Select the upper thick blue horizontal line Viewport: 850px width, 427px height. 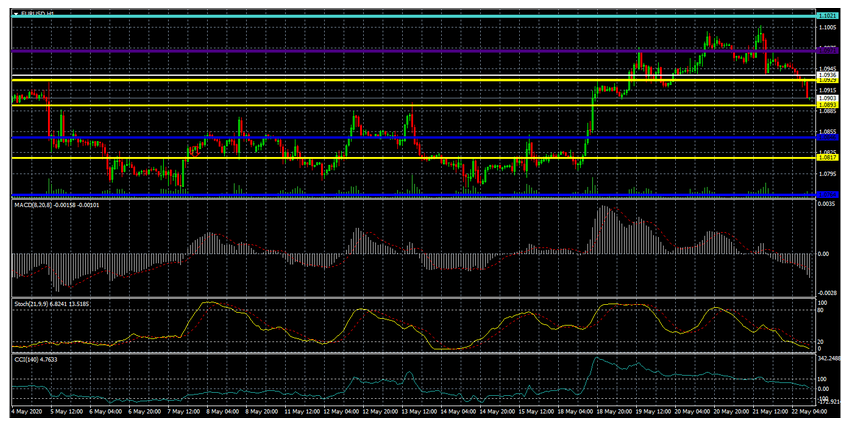pyautogui.click(x=400, y=137)
